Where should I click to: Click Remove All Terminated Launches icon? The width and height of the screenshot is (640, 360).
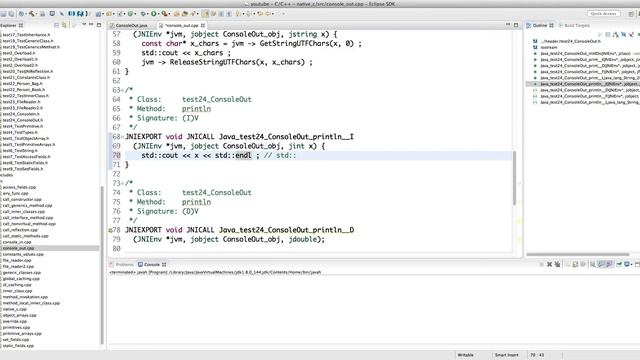tap(557, 264)
